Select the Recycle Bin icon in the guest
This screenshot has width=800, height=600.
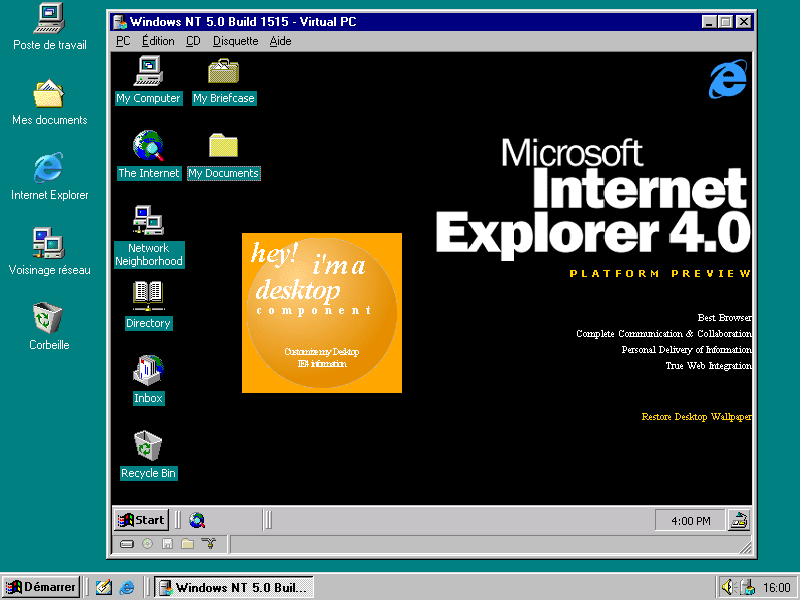(148, 445)
